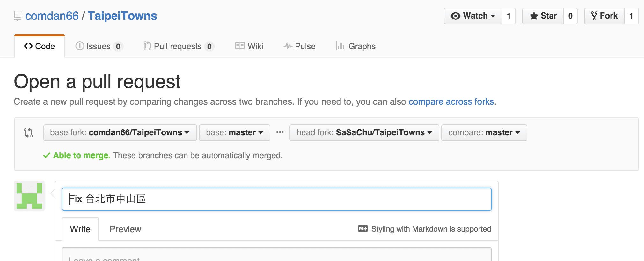View forks count next to Fork
This screenshot has height=261, width=644.
631,16
